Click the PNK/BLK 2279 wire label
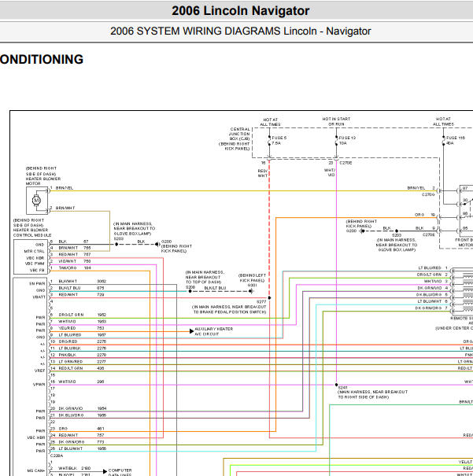 click(x=83, y=355)
